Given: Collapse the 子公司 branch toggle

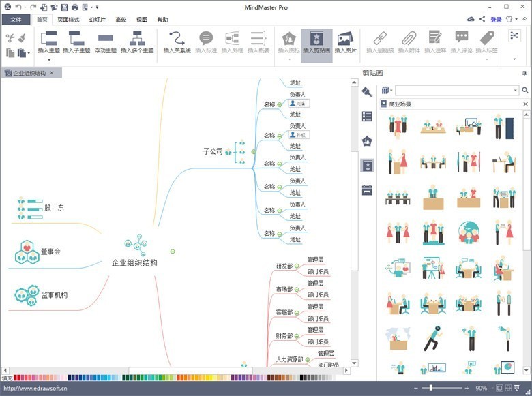Looking at the screenshot, I should tap(253, 151).
